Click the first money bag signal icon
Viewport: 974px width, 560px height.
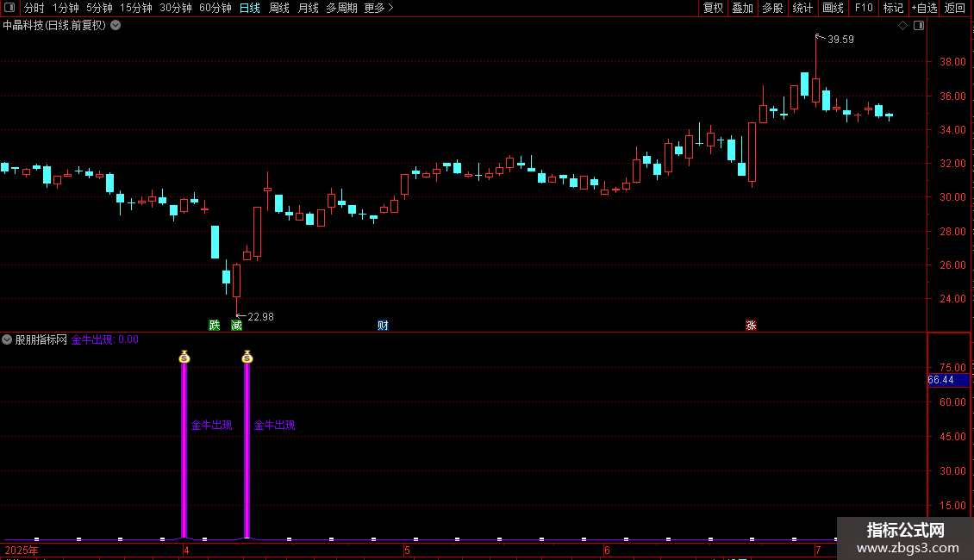184,357
